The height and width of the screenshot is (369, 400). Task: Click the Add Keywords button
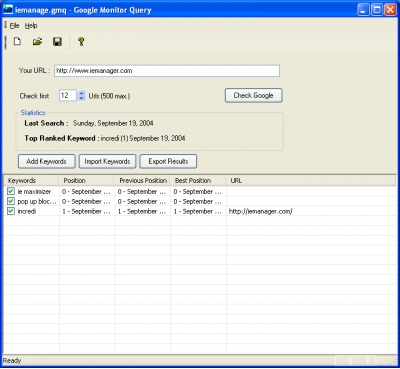coord(46,161)
